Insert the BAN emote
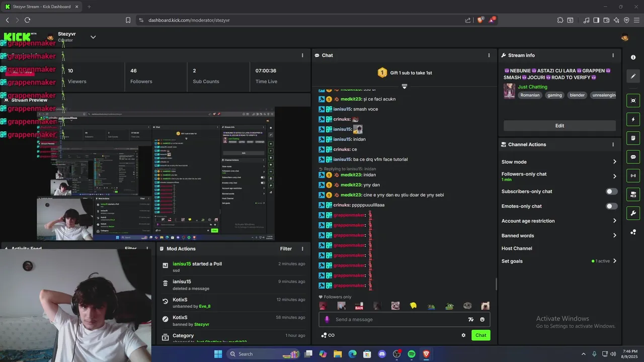 coord(359,306)
